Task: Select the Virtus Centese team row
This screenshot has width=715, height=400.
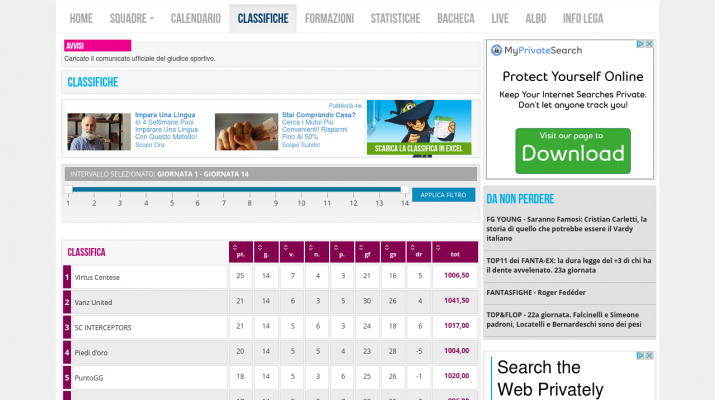Action: tap(147, 277)
